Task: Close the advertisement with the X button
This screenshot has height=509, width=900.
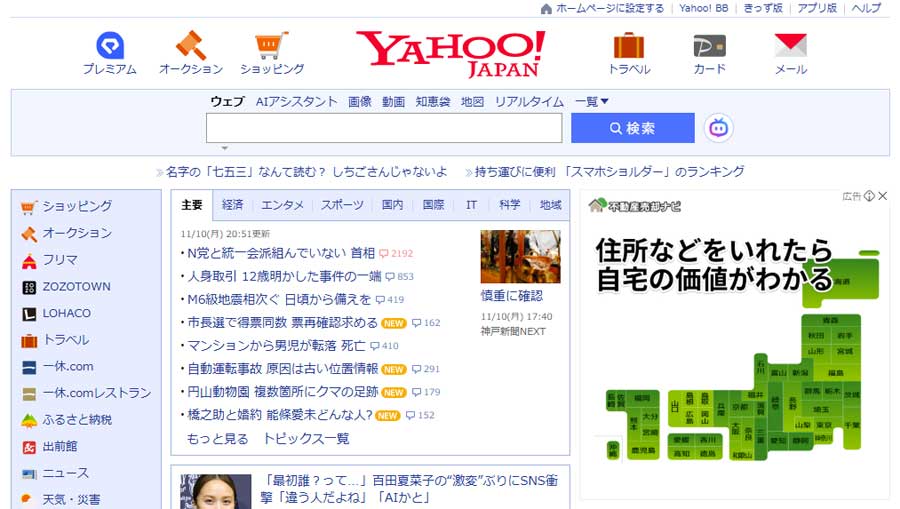Action: tap(883, 196)
